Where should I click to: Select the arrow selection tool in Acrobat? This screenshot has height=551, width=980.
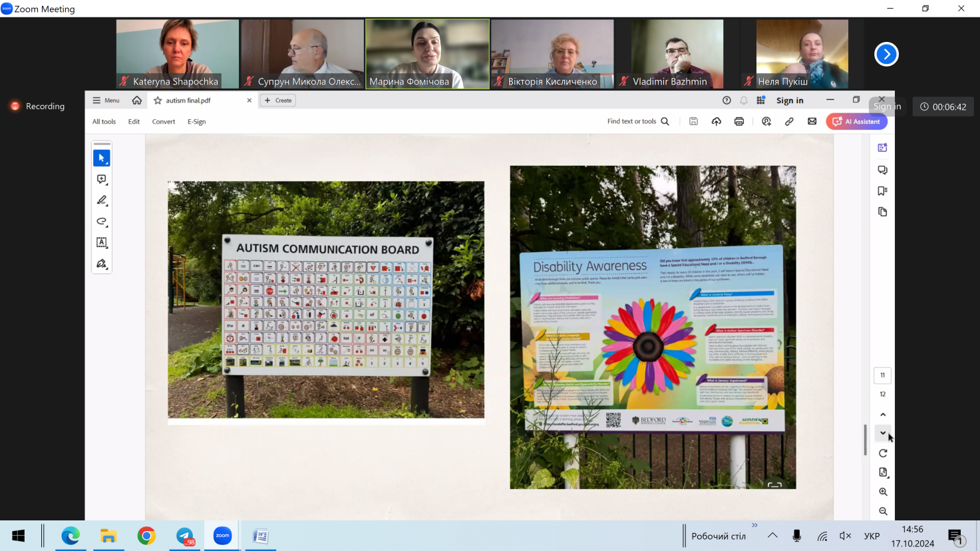tap(102, 158)
